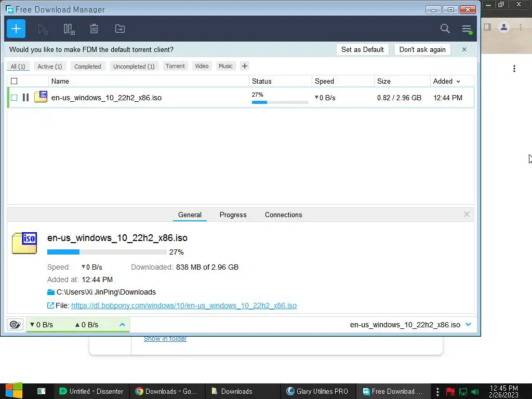Click the iso file icon in download row
This screenshot has width=532, height=399.
[x=41, y=97]
